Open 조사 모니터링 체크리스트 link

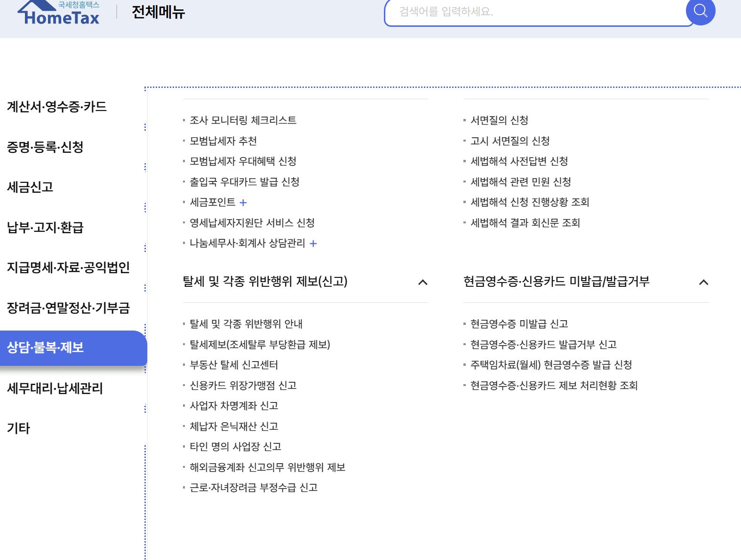pyautogui.click(x=243, y=120)
